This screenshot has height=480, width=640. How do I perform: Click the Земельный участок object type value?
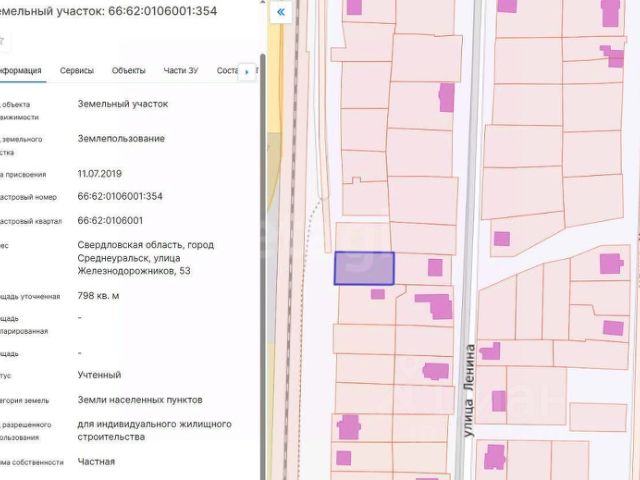[123, 104]
